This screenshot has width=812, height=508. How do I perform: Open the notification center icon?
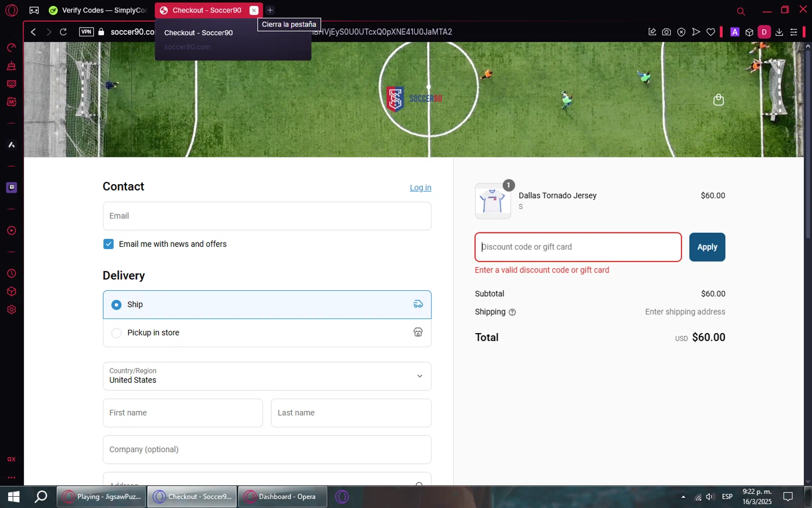[x=788, y=497]
